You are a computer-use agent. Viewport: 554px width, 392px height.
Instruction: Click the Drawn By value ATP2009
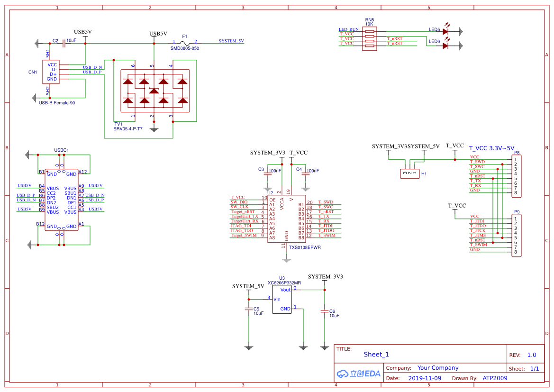pyautogui.click(x=496, y=378)
